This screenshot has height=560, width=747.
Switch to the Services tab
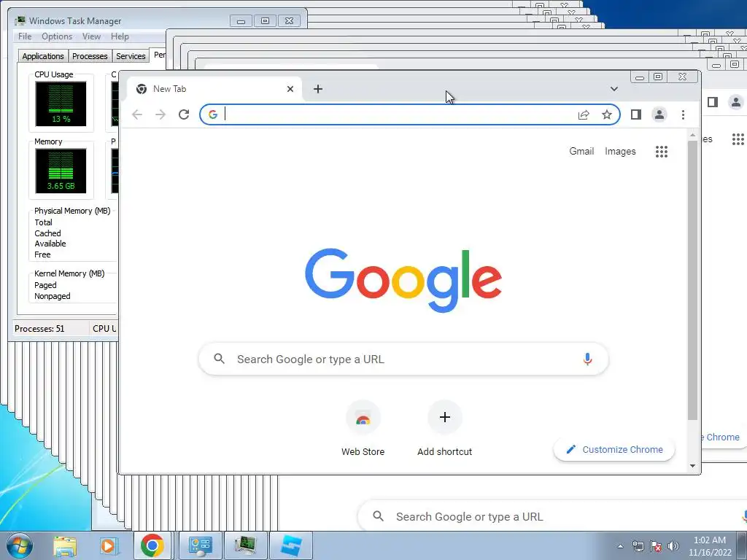tap(131, 56)
